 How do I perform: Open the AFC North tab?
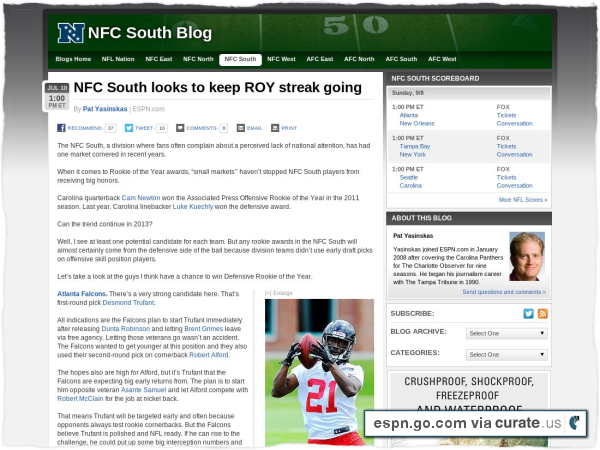coord(359,59)
